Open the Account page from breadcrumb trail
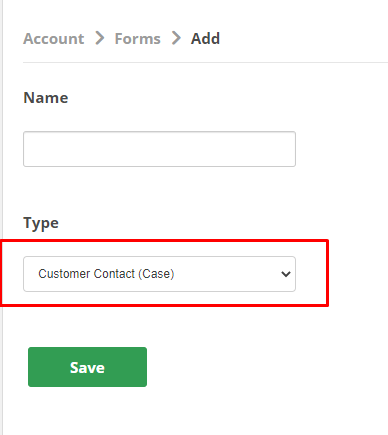388x435 pixels. [x=54, y=38]
